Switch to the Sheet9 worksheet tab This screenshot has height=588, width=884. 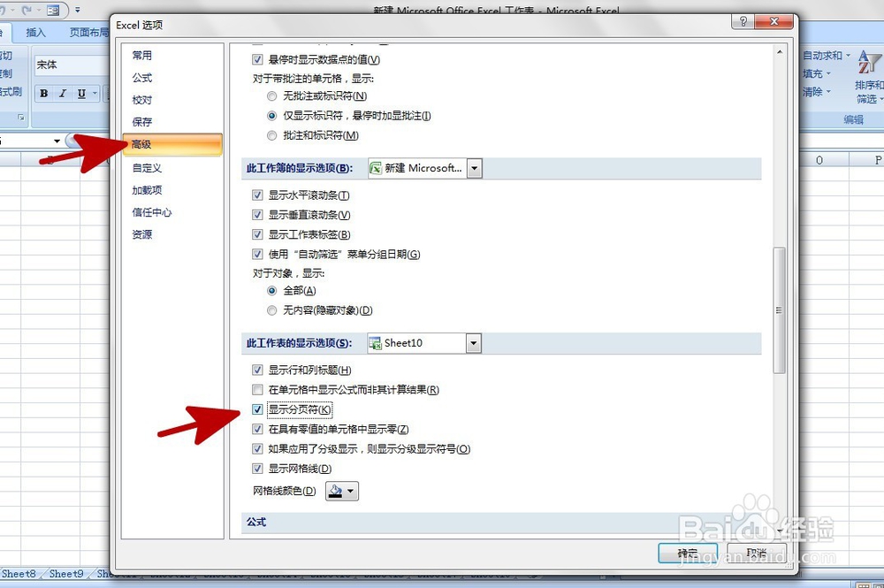pos(66,573)
